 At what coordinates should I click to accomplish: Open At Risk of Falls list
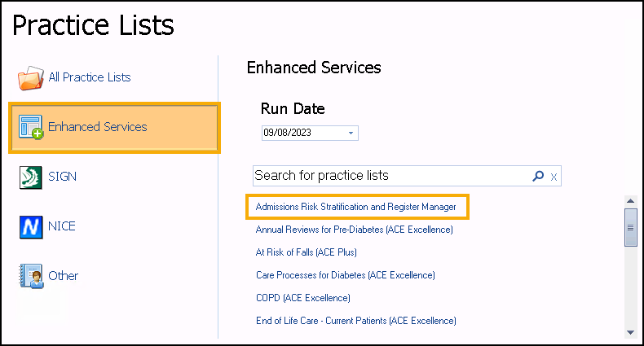point(306,252)
